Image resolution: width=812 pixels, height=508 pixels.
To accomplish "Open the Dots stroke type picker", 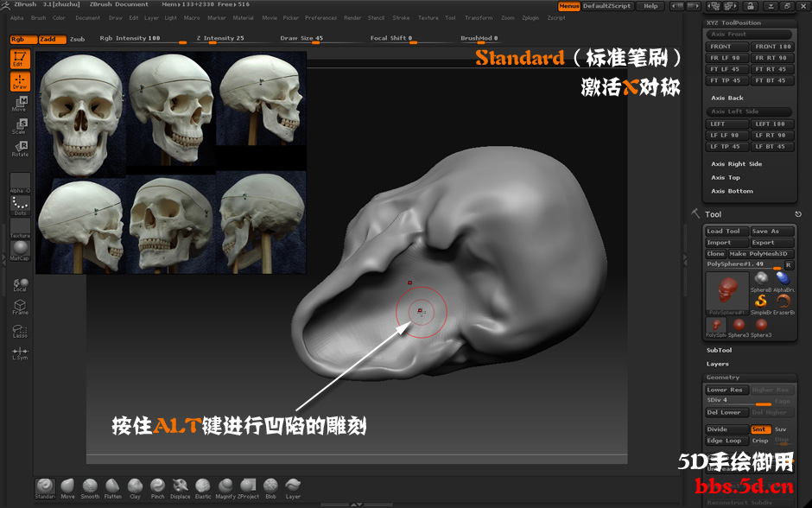I will point(20,206).
